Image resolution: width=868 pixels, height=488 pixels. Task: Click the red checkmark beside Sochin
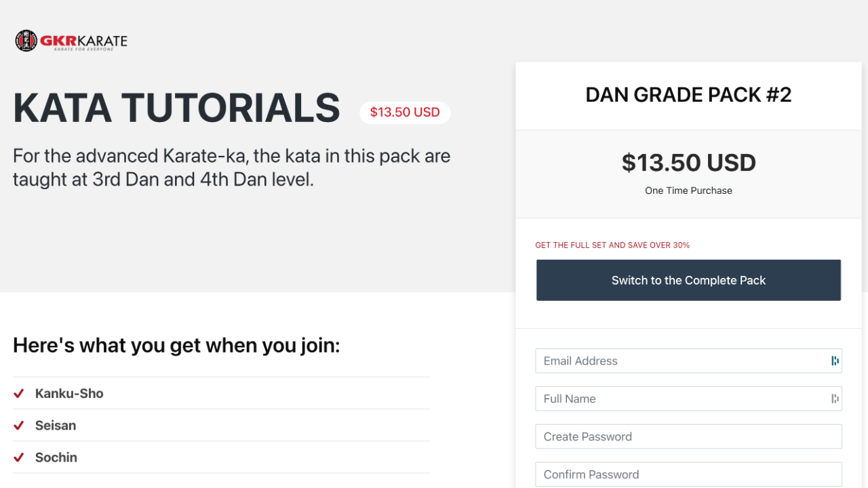[19, 457]
